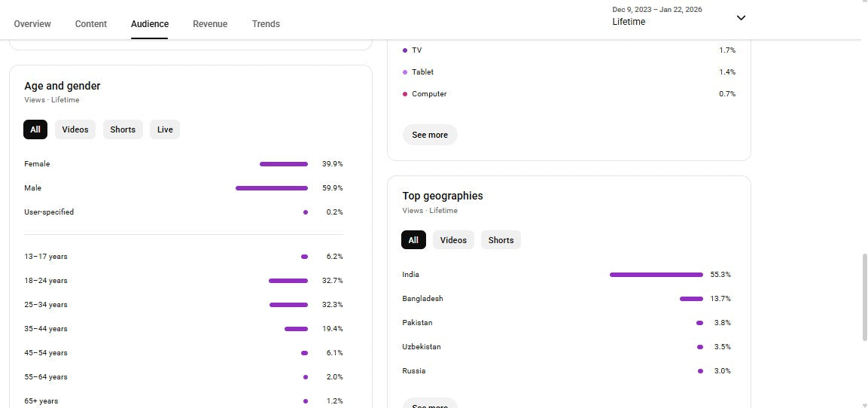
Task: Select the Live filter in Age and gender
Action: pyautogui.click(x=165, y=129)
